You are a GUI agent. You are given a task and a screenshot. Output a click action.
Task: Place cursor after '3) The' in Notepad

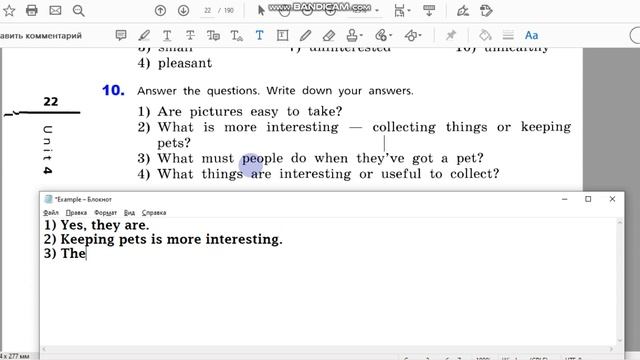click(87, 253)
